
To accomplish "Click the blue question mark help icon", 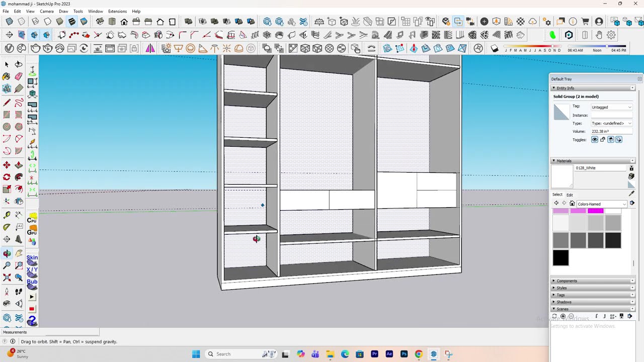I will tap(32, 320).
